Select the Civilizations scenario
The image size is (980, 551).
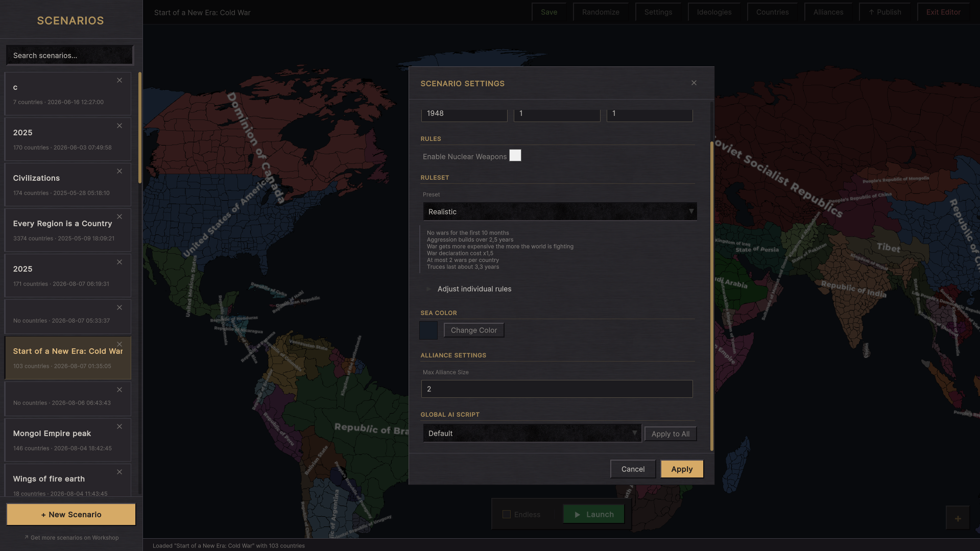point(68,184)
